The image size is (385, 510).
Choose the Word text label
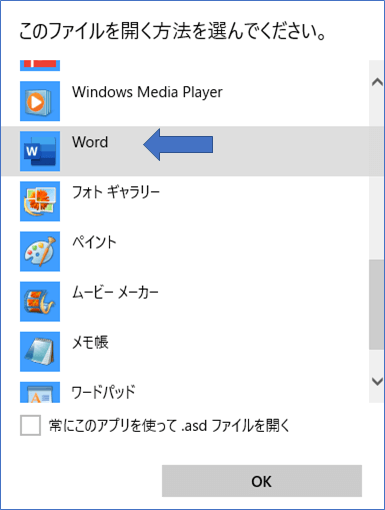[x=90, y=142]
